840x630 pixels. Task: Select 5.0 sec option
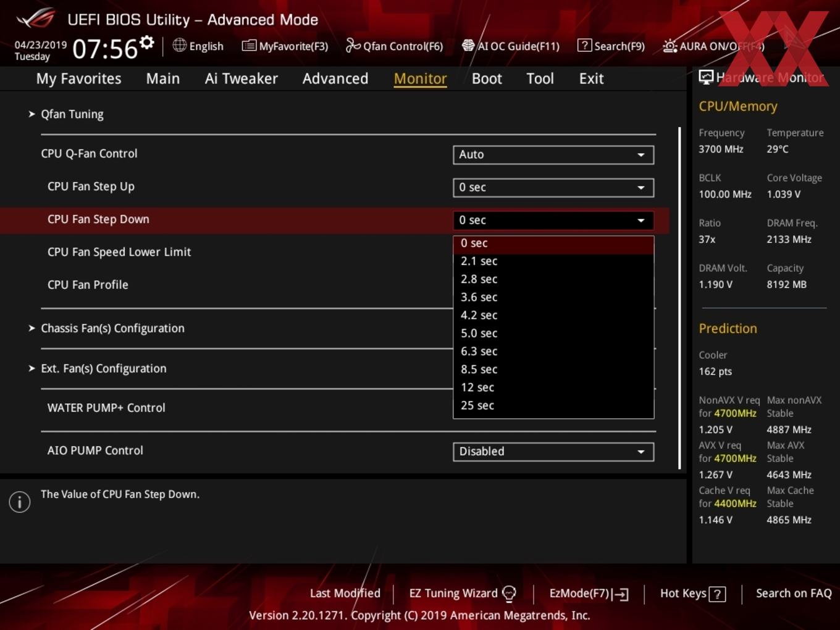pos(553,333)
